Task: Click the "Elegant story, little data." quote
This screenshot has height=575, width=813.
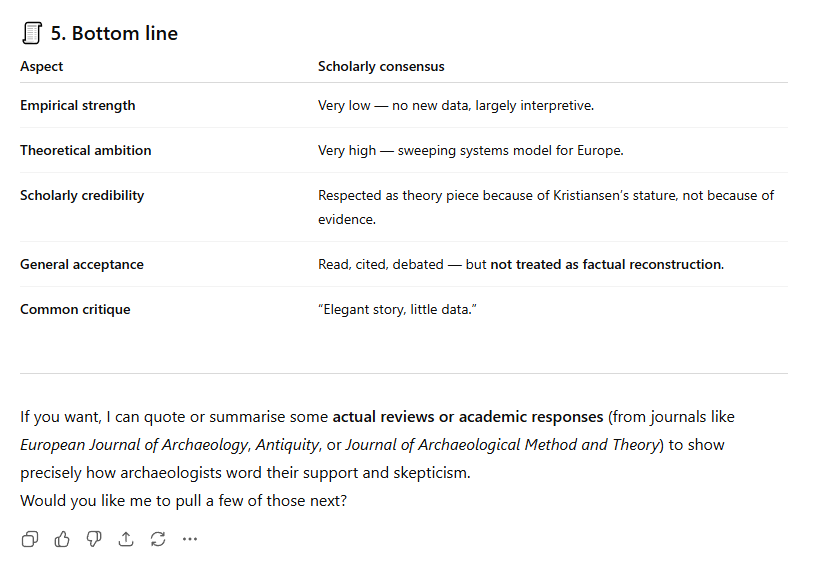Action: tap(397, 309)
